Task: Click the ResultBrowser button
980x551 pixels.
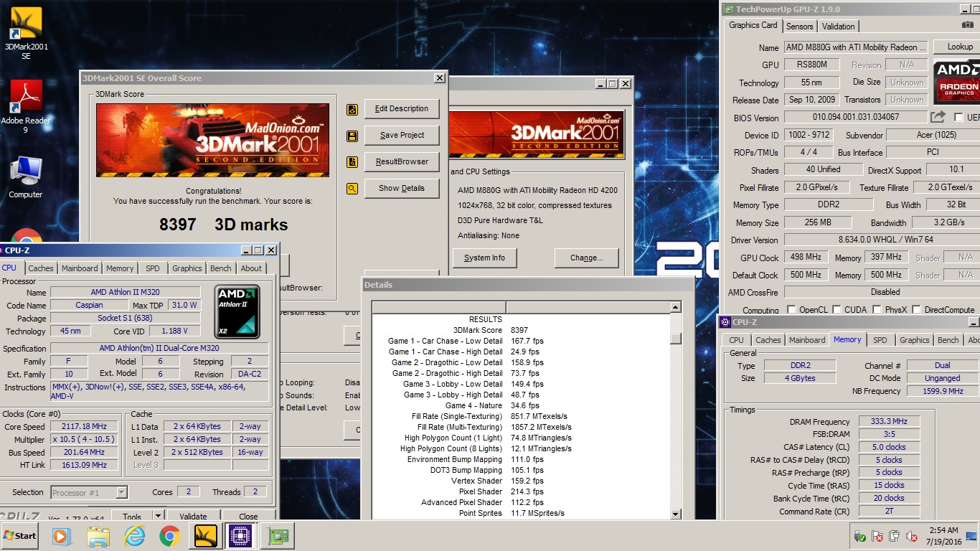Action: pos(402,162)
